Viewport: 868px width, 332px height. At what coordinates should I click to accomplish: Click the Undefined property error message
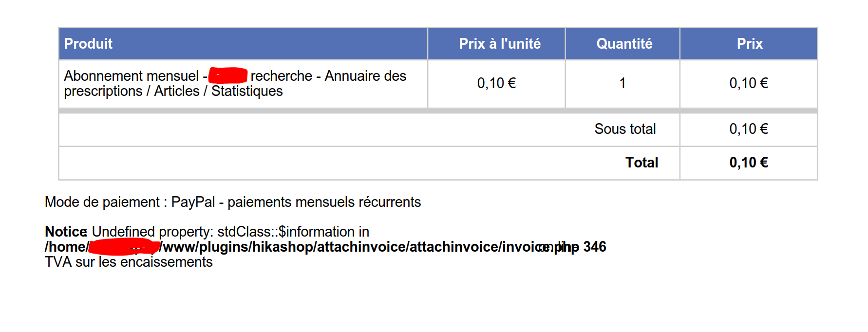pos(230,232)
